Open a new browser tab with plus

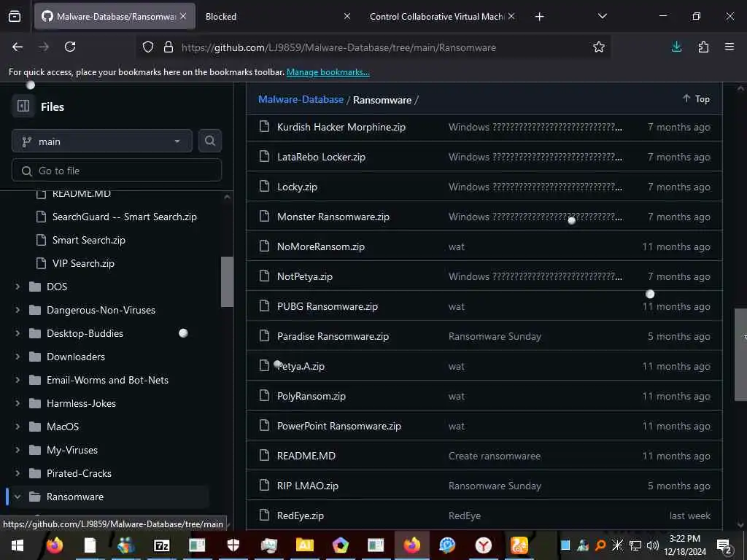[539, 17]
